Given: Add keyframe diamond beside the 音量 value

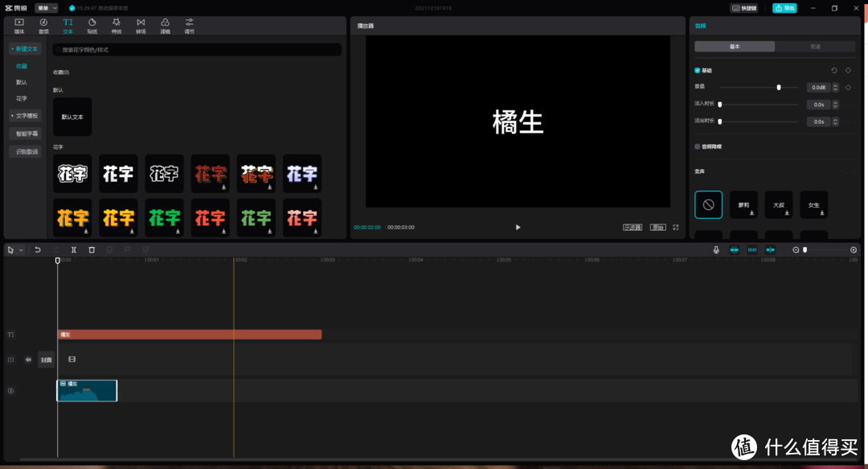Looking at the screenshot, I should click(848, 88).
